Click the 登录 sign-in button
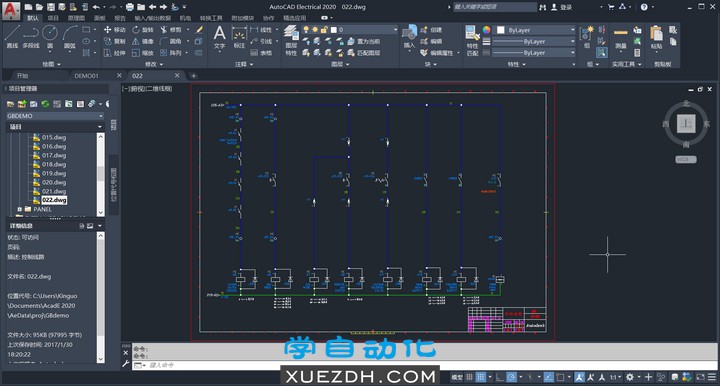720x386 pixels. (x=562, y=7)
